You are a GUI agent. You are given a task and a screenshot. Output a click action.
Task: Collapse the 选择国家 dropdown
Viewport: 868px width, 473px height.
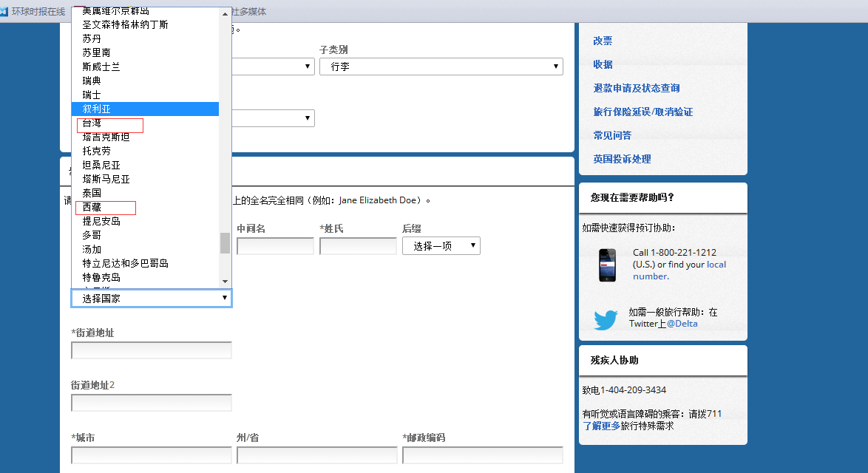coord(151,298)
